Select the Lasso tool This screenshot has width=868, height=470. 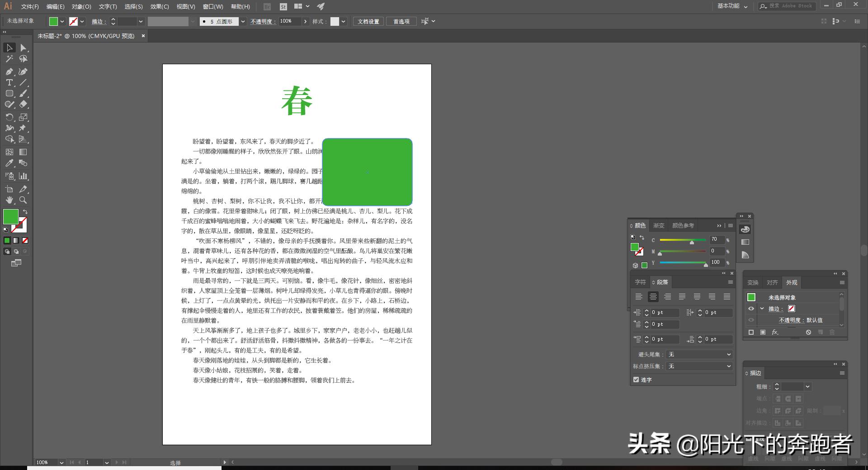(x=24, y=59)
